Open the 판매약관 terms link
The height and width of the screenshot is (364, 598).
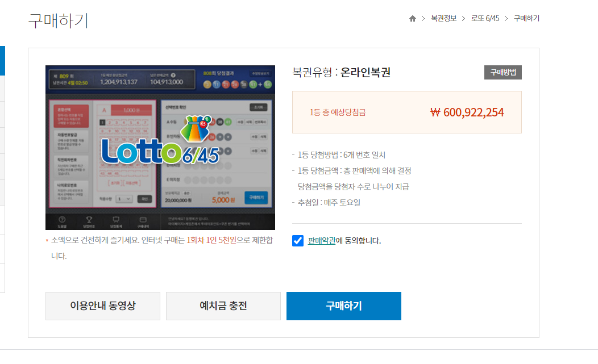coord(322,241)
